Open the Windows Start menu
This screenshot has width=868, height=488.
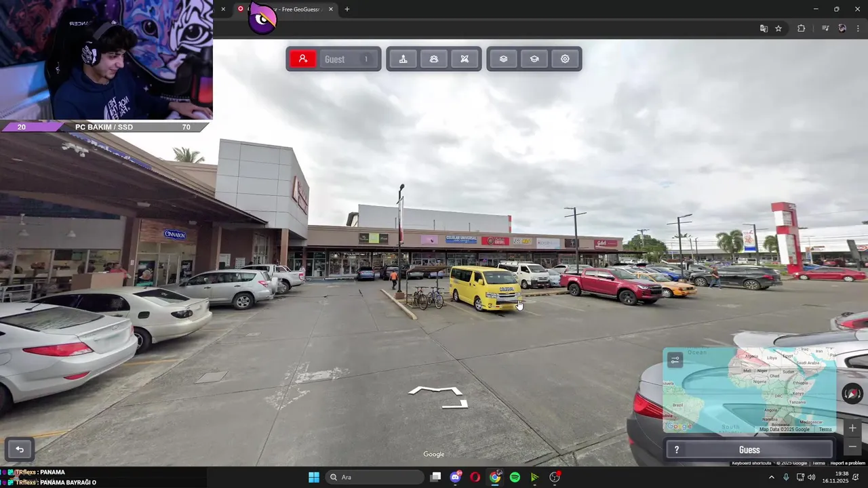coord(314,477)
